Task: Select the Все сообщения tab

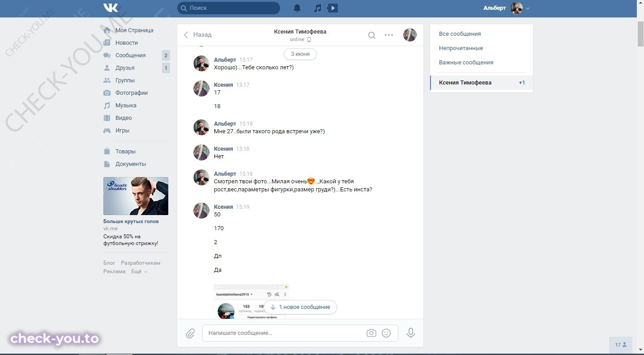Action: (460, 34)
